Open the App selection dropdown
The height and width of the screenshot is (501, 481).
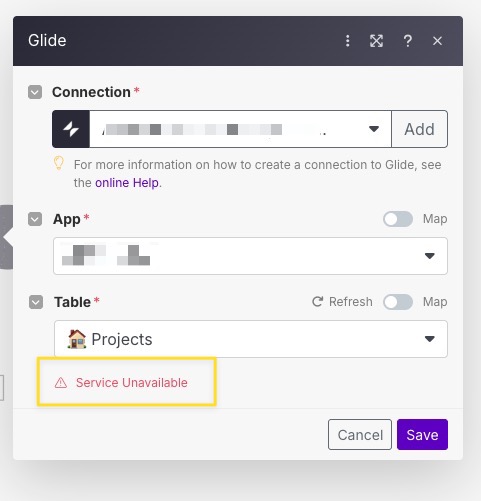250,256
